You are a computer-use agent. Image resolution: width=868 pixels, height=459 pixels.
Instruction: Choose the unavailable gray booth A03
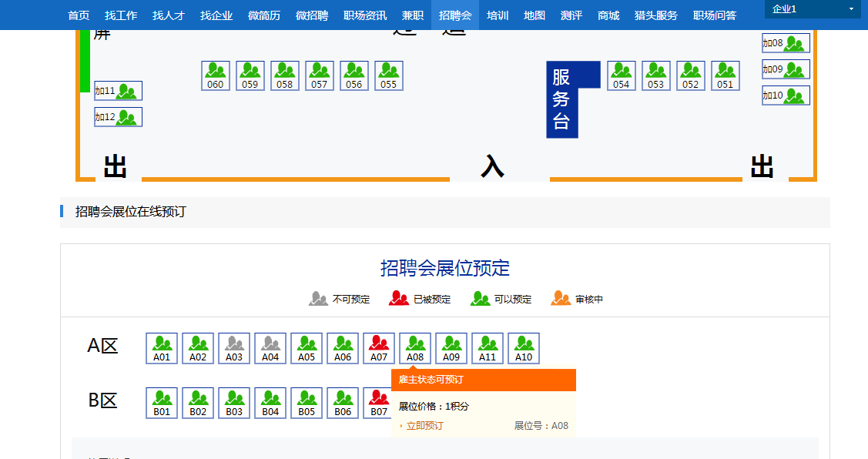234,348
